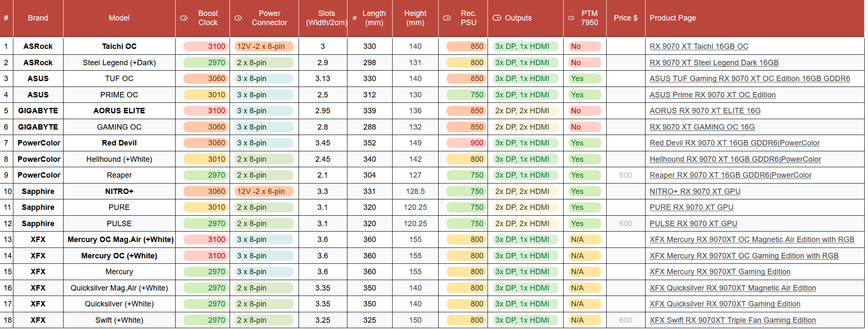
Task: Open the PULSE RX 9070 XT GPU link
Action: [x=693, y=224]
